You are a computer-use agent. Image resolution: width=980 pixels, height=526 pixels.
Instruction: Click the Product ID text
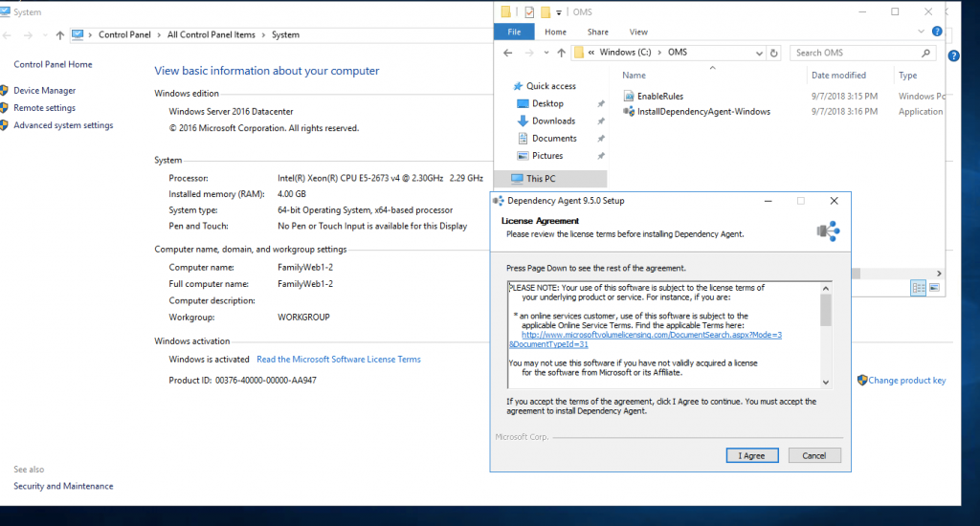242,381
